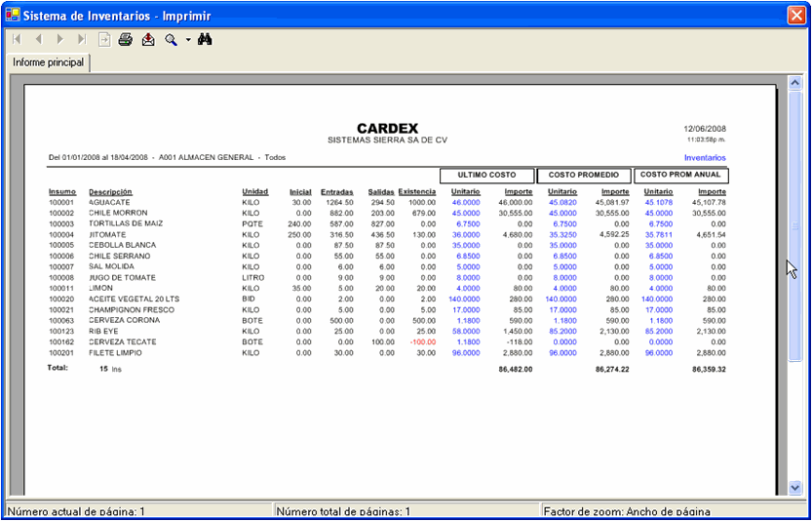Click the vertical scrollbar up arrow

coord(795,85)
